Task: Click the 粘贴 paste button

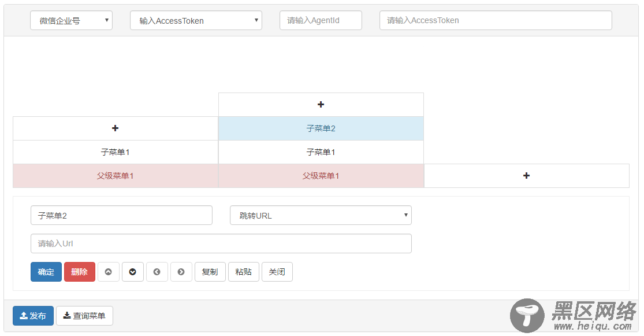Action: (x=244, y=272)
